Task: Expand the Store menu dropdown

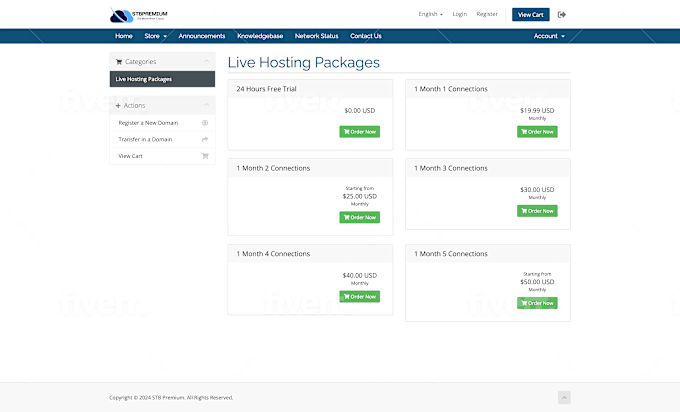Action: tap(155, 36)
